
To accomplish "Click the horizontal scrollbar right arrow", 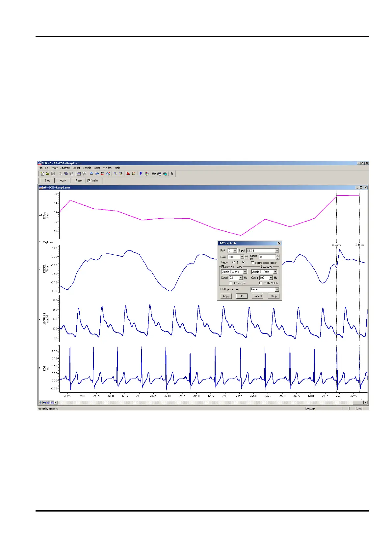I will 365,402.
